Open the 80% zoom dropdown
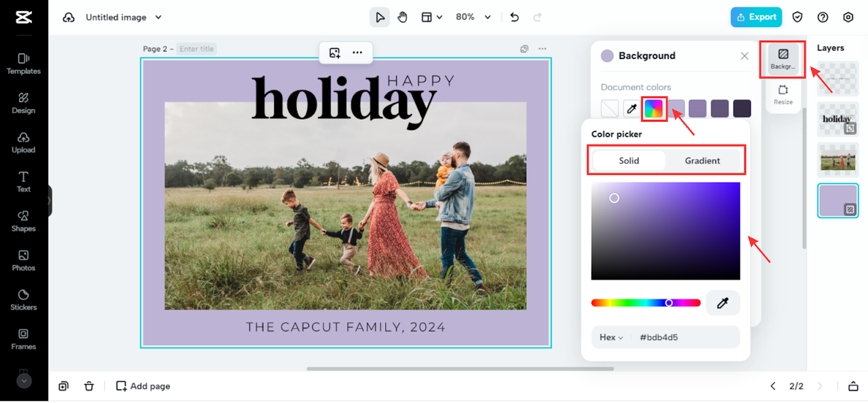The width and height of the screenshot is (868, 403). pyautogui.click(x=473, y=18)
